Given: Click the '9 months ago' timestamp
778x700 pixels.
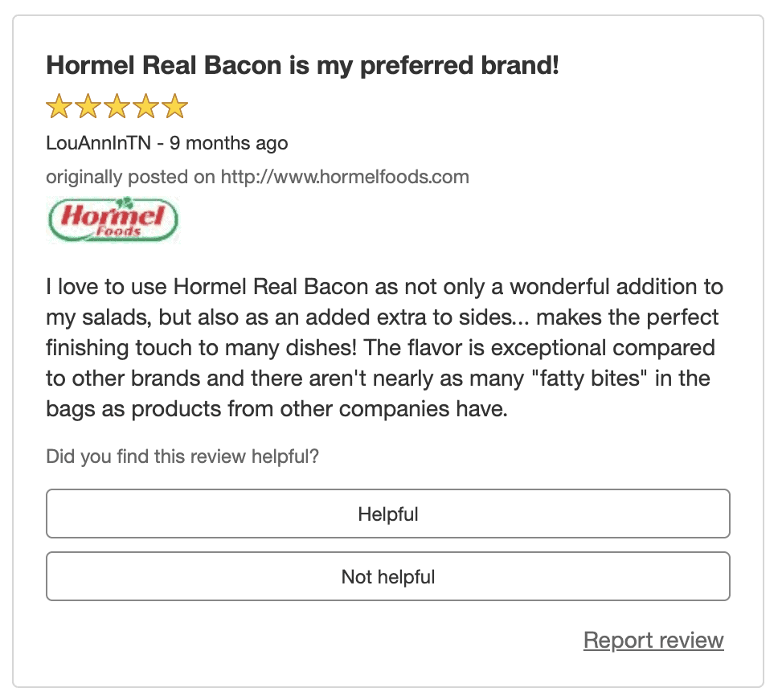Looking at the screenshot, I should [x=228, y=144].
